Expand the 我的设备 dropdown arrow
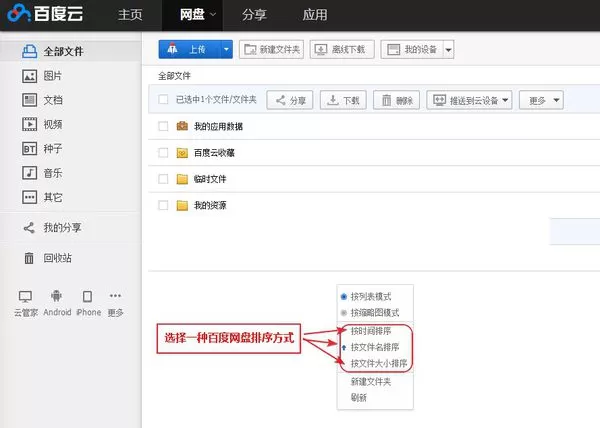Viewport: 600px width, 428px height. (x=449, y=49)
